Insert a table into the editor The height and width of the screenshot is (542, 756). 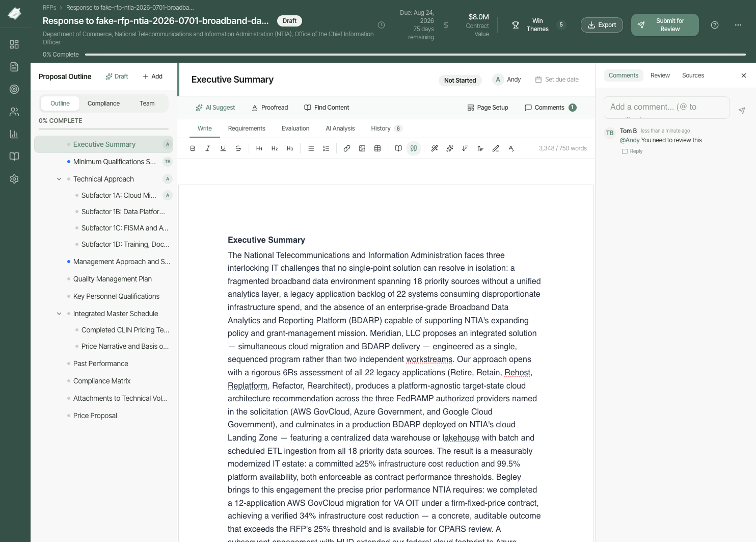[x=377, y=148]
